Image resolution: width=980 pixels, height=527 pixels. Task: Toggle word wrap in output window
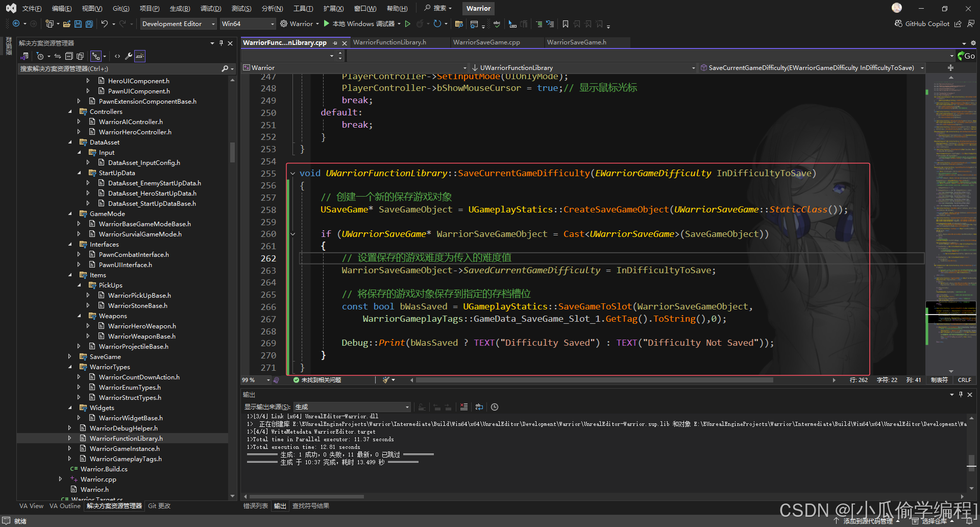pyautogui.click(x=479, y=407)
